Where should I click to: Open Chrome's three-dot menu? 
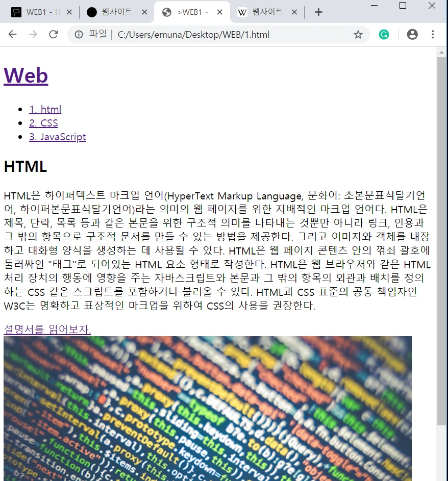(433, 34)
